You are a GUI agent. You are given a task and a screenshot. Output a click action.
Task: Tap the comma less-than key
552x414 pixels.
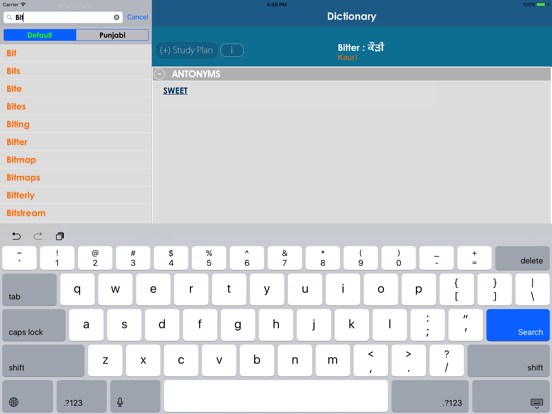point(371,360)
